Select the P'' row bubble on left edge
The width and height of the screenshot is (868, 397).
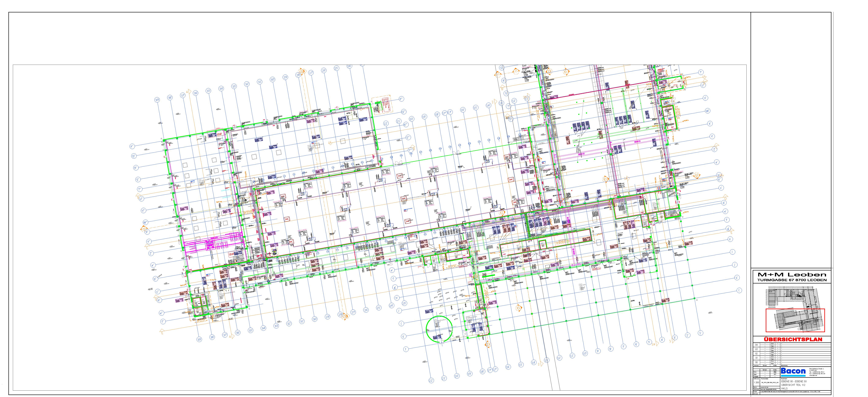132,146
